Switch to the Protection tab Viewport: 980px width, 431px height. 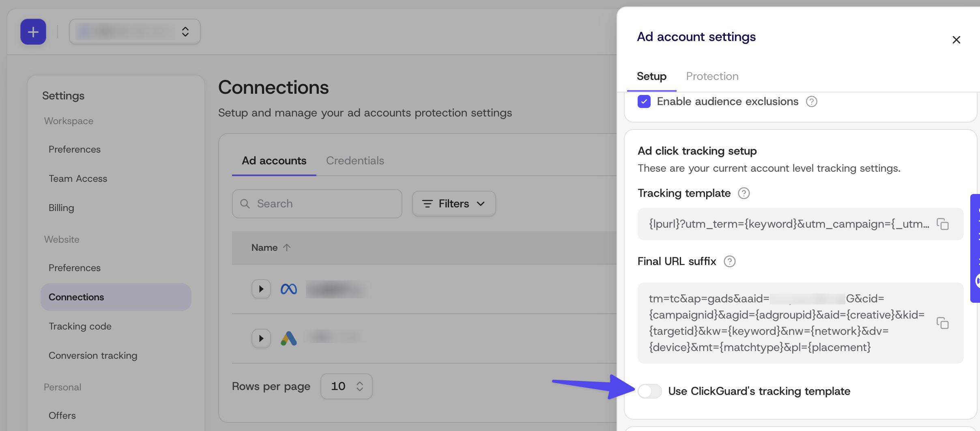(x=712, y=76)
